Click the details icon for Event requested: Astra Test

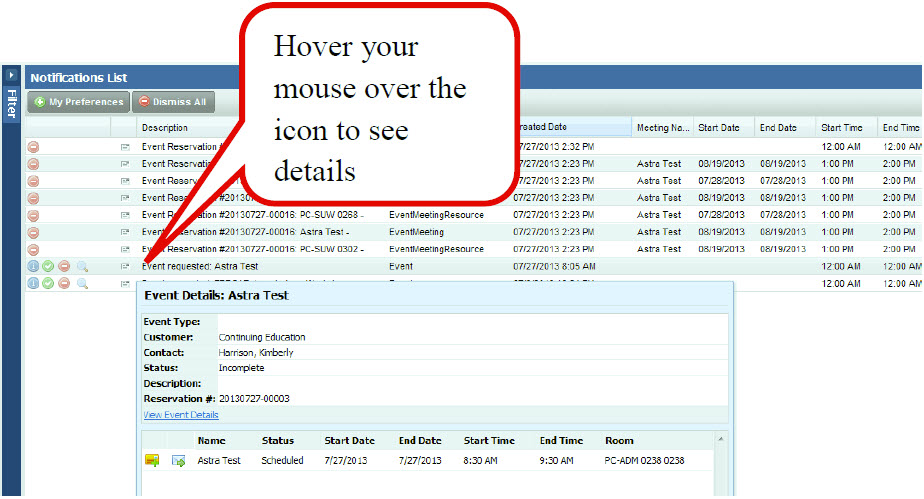(125, 266)
